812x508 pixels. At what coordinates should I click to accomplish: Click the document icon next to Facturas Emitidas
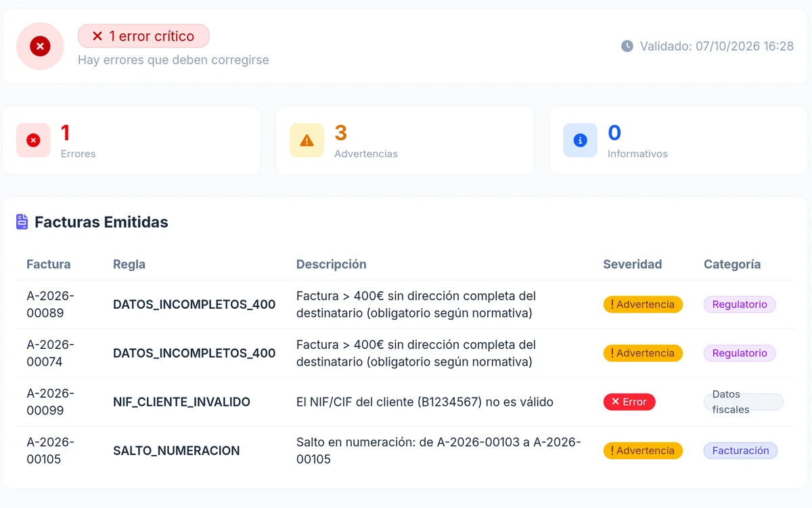[x=22, y=221]
